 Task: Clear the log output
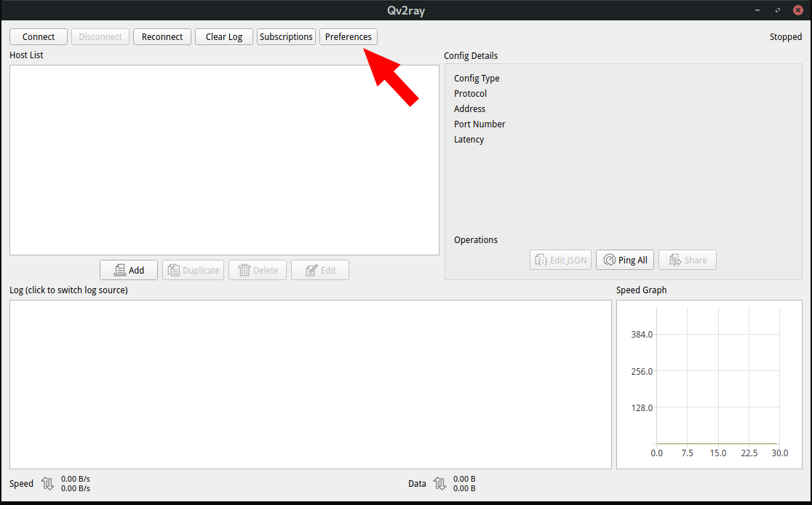pyautogui.click(x=223, y=37)
